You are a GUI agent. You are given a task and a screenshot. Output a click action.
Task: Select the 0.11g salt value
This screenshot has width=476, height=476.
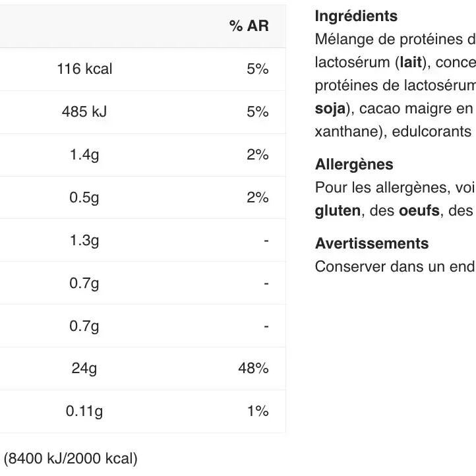(x=84, y=411)
